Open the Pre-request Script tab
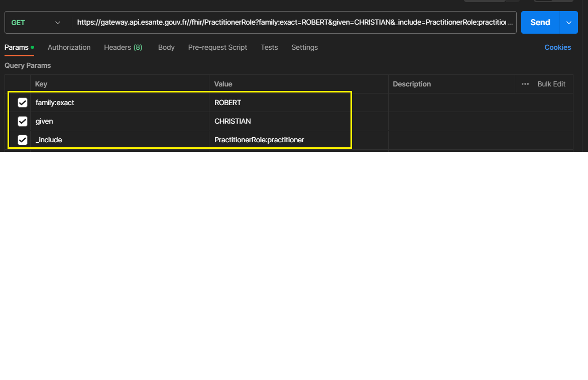This screenshot has height=380, width=588. coord(217,47)
